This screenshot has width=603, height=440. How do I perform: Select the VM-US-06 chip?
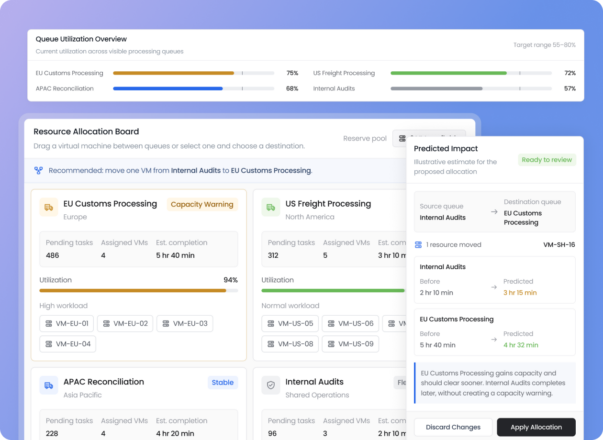click(x=350, y=323)
